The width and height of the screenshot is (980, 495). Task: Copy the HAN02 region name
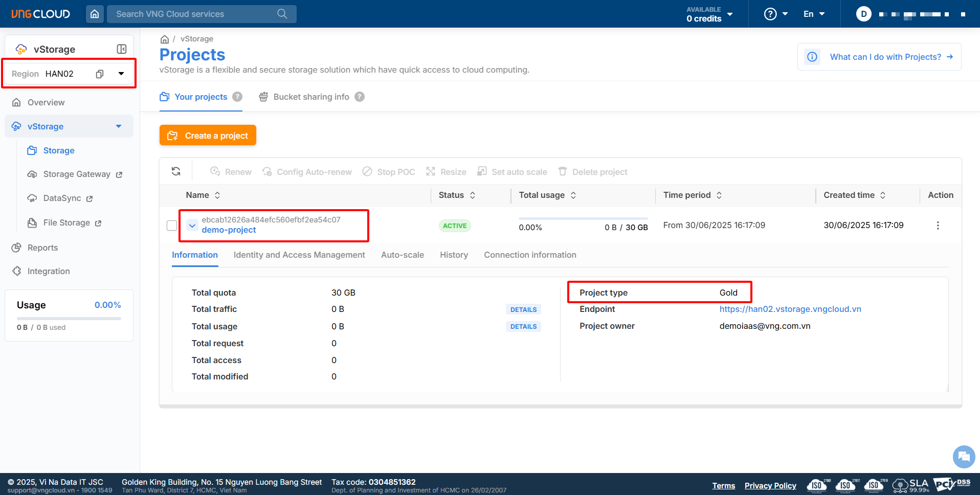pyautogui.click(x=100, y=74)
